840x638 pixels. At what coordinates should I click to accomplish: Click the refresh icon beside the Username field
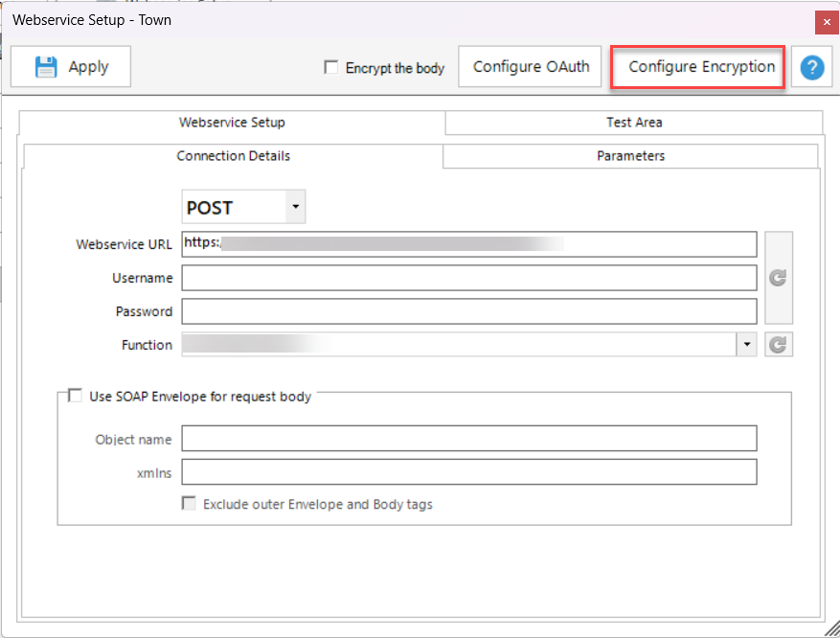(778, 278)
